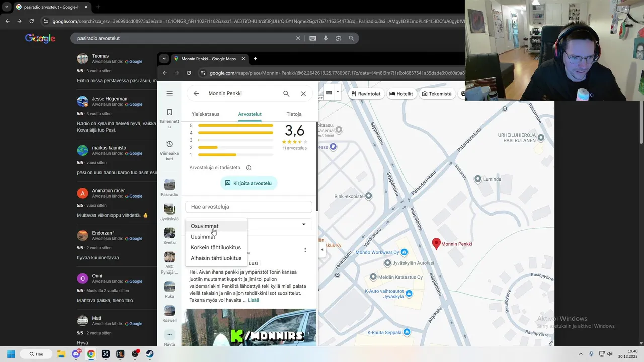
Task: Go back in the Google Maps window
Action: (165, 73)
